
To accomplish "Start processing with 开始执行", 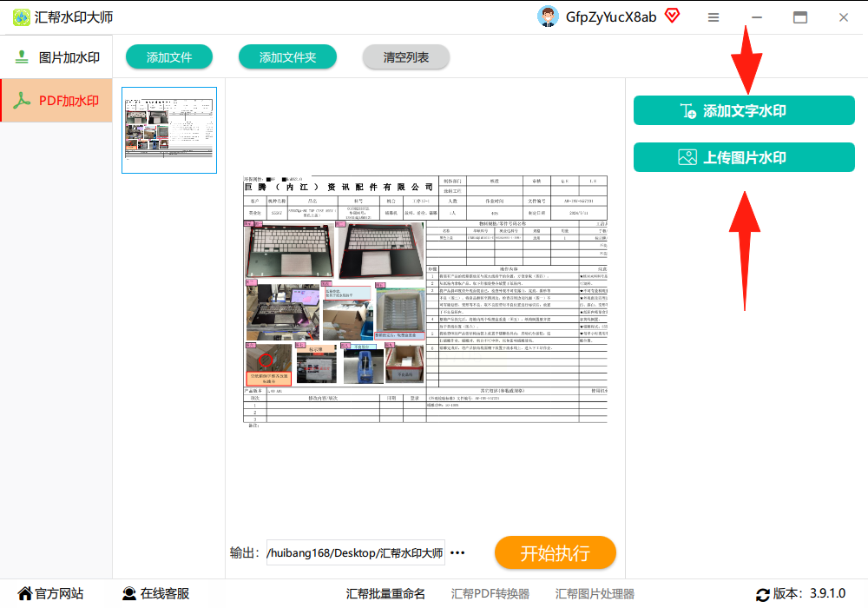I will (x=556, y=552).
